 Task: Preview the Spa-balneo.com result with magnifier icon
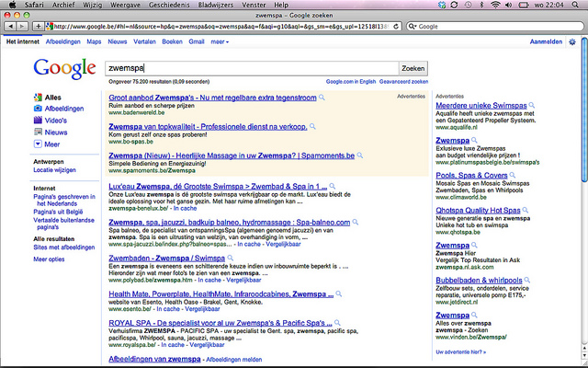pos(356,223)
